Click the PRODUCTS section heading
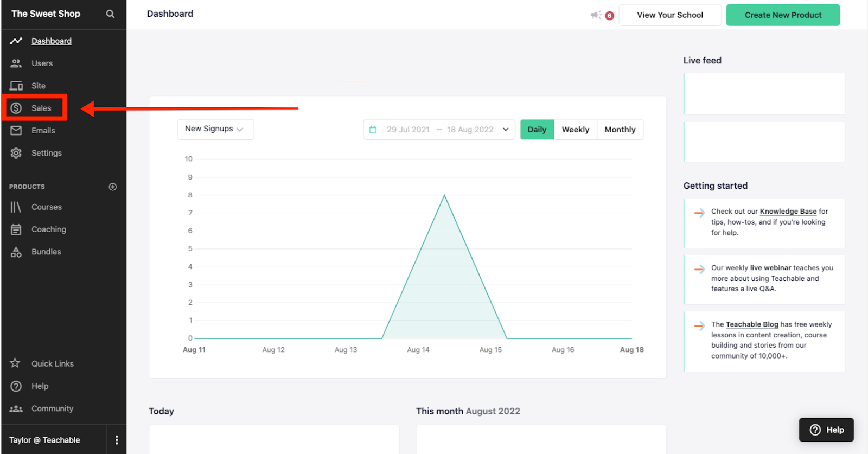Screen dimensions: 868x454 pyautogui.click(x=27, y=187)
